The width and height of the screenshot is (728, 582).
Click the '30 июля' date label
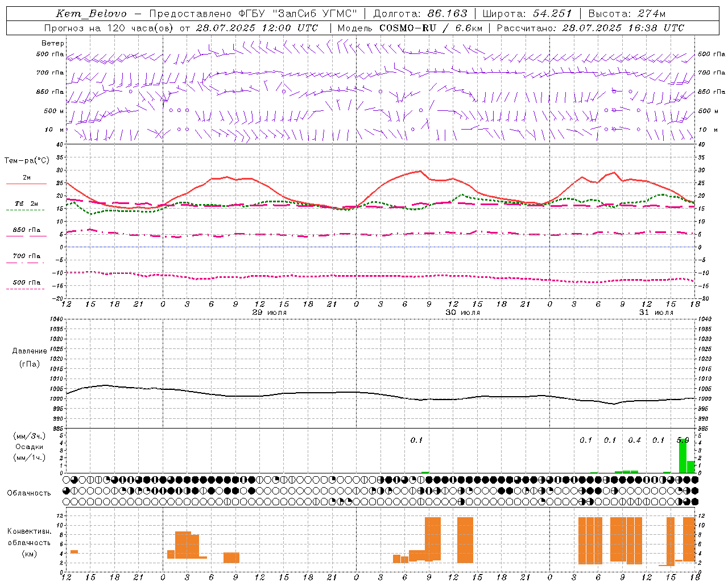(462, 313)
